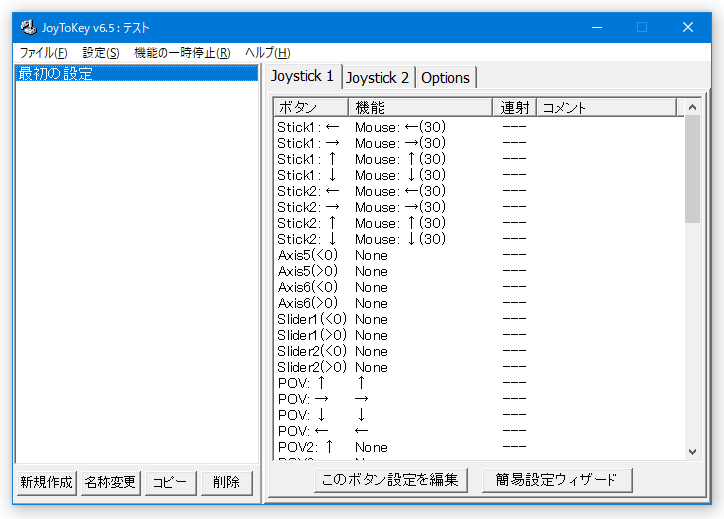Open the ヘルプ(H) menu
Image resolution: width=724 pixels, height=519 pixels.
tap(268, 53)
